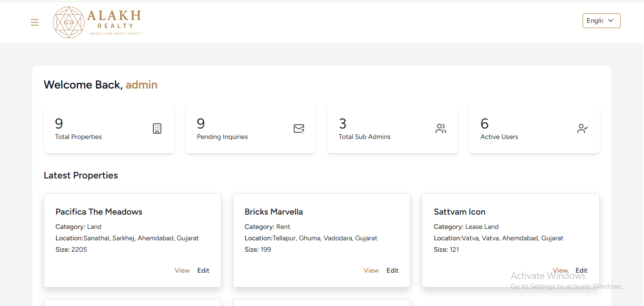The height and width of the screenshot is (306, 644).
Task: Open the hamburger sidebar menu
Action: pyautogui.click(x=35, y=22)
